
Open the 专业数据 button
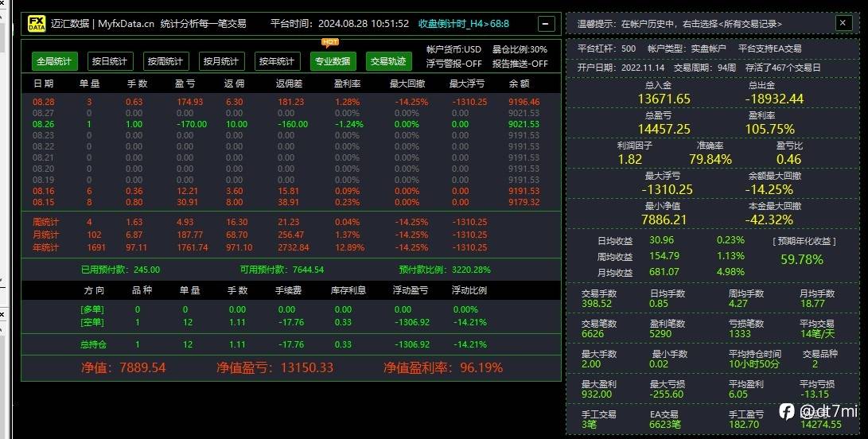(333, 61)
